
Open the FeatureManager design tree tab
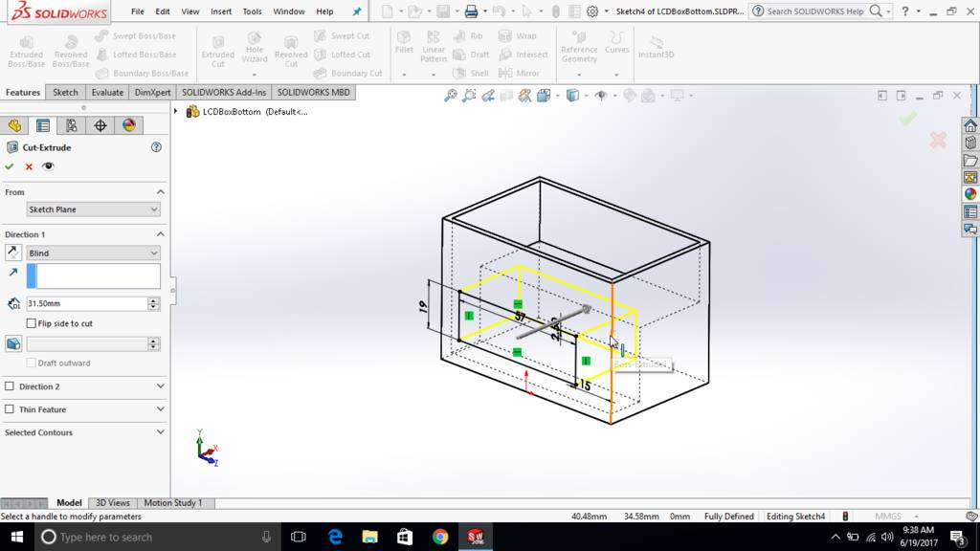tap(14, 125)
